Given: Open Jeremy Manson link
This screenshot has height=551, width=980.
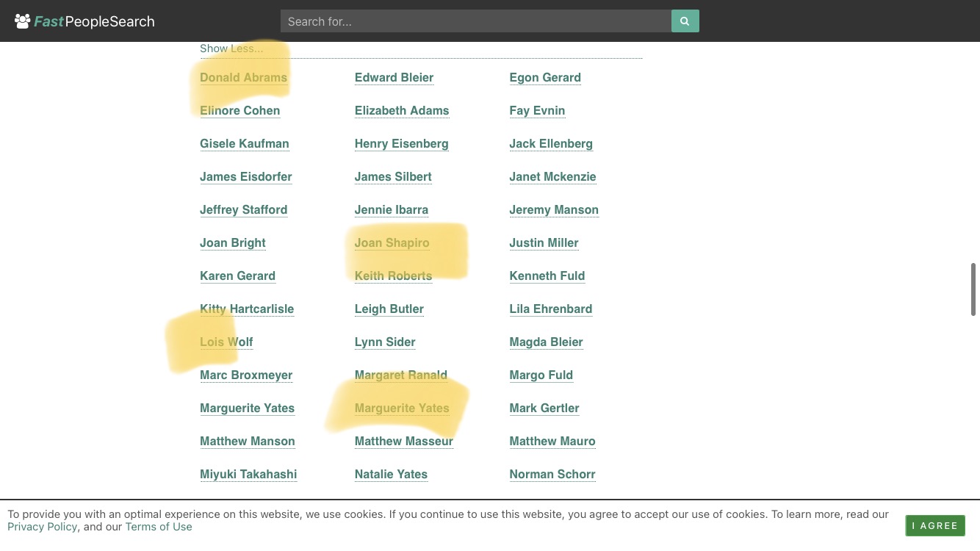Looking at the screenshot, I should (x=554, y=209).
